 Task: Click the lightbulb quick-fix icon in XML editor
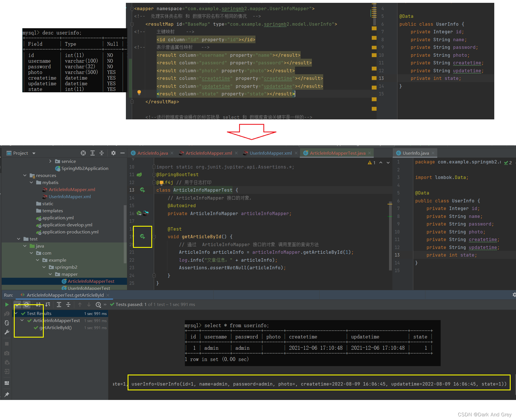tap(139, 92)
